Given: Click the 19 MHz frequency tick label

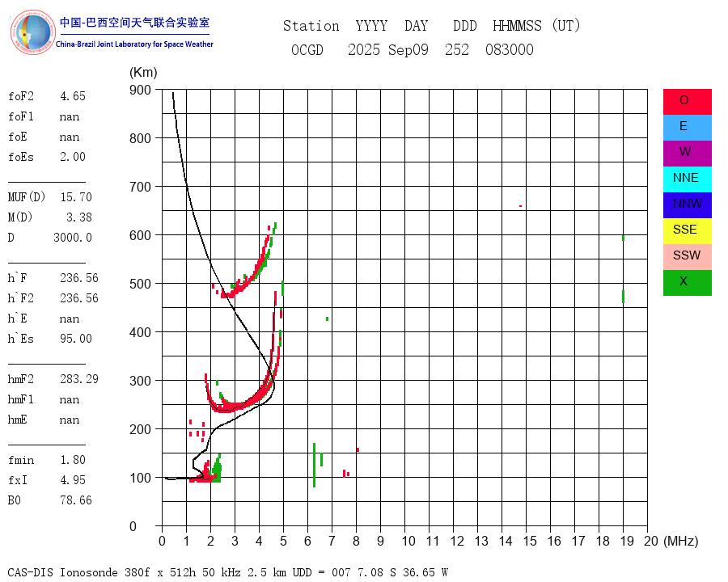Looking at the screenshot, I should (627, 541).
